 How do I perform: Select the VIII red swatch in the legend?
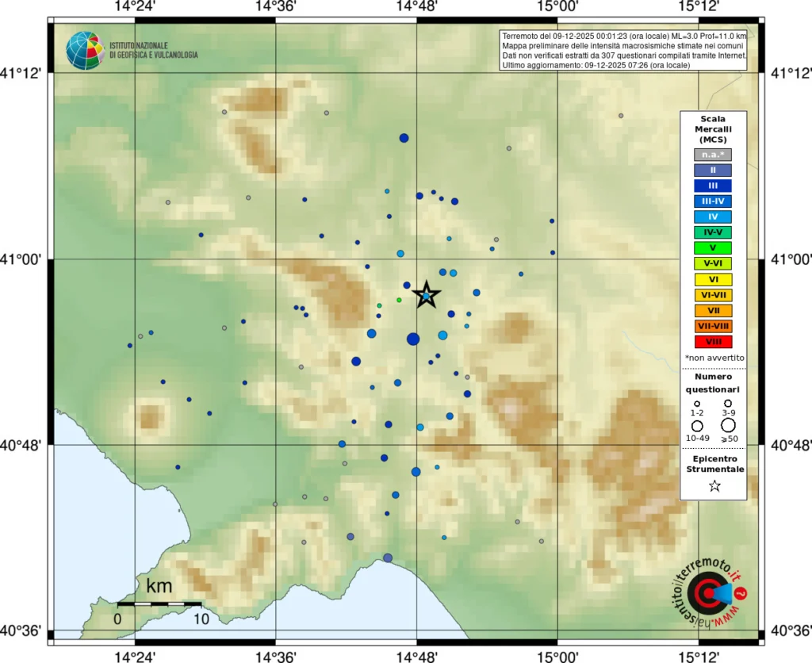713,342
